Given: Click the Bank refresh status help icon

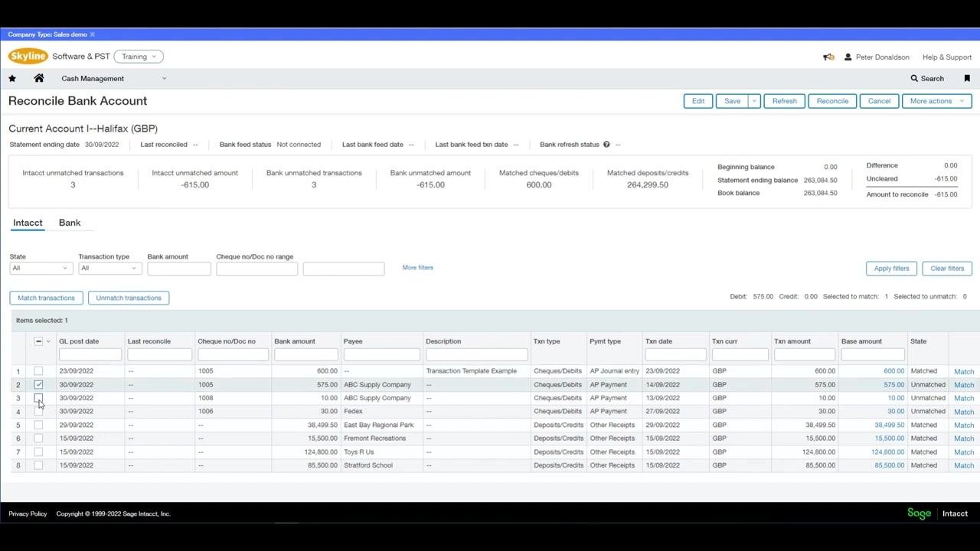Looking at the screenshot, I should [606, 145].
